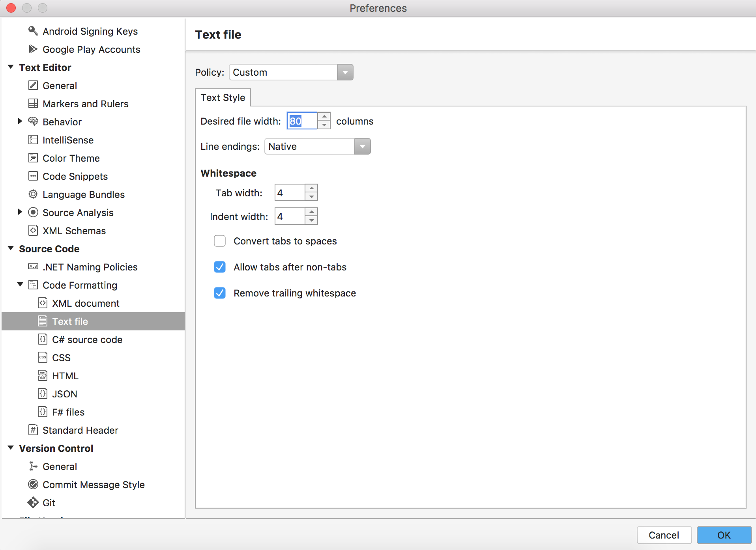Click the Desired file width input field
This screenshot has height=550, width=756.
coord(302,121)
